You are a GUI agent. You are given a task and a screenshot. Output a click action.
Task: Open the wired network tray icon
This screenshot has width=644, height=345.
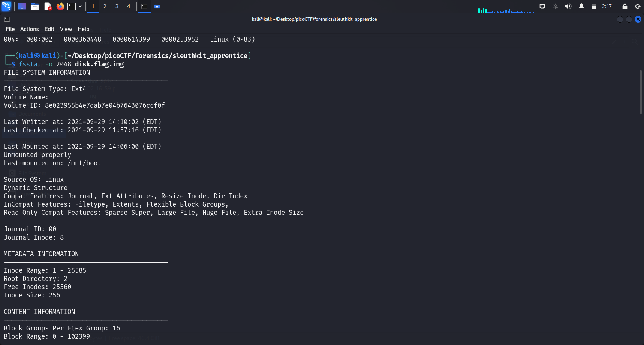tap(542, 6)
